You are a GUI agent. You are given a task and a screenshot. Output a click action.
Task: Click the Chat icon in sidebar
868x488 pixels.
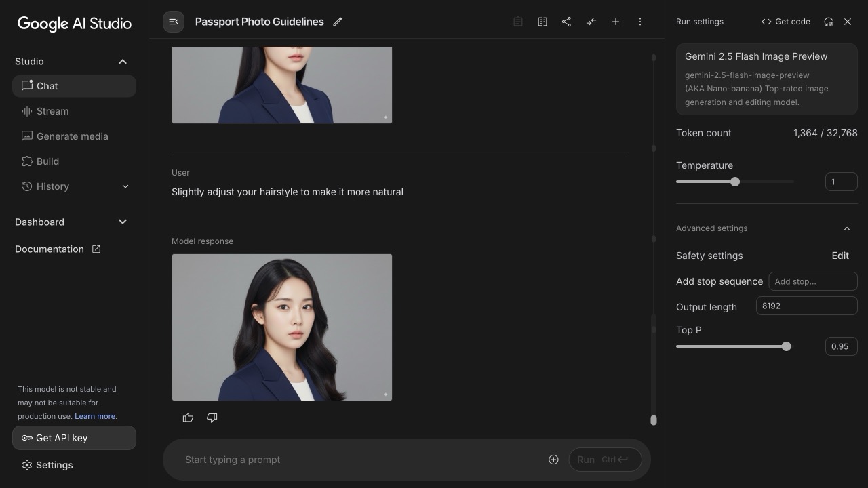pyautogui.click(x=27, y=85)
